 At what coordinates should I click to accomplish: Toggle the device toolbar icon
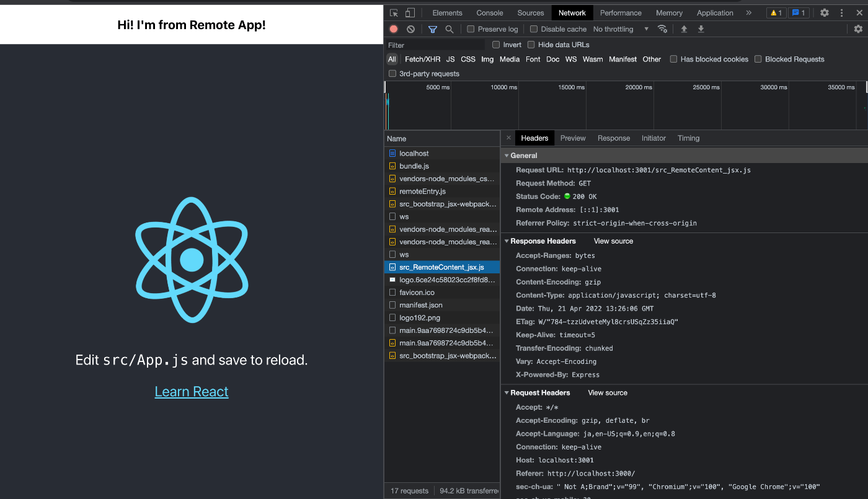410,13
